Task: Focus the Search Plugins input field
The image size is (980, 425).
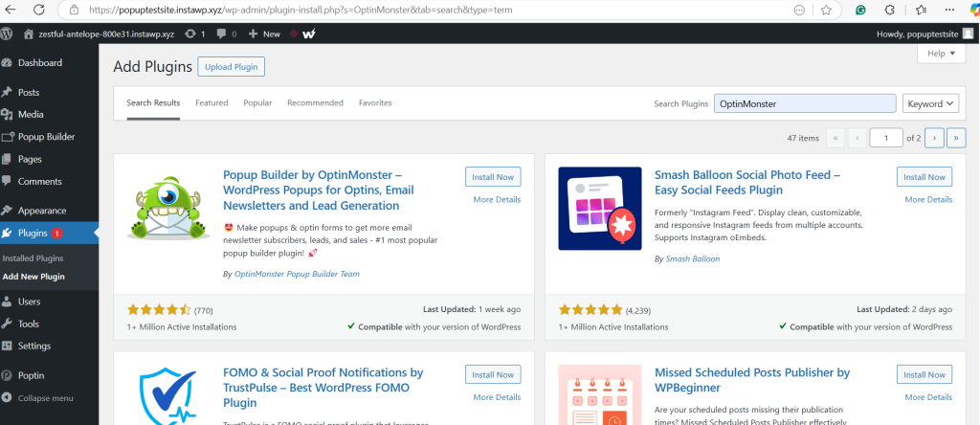Action: coord(805,103)
